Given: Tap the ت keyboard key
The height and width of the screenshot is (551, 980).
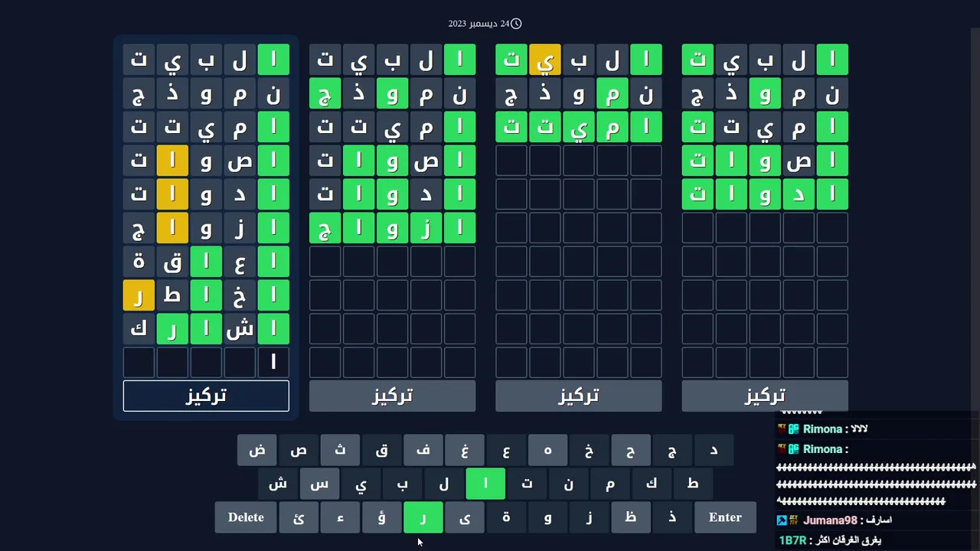Looking at the screenshot, I should click(527, 484).
